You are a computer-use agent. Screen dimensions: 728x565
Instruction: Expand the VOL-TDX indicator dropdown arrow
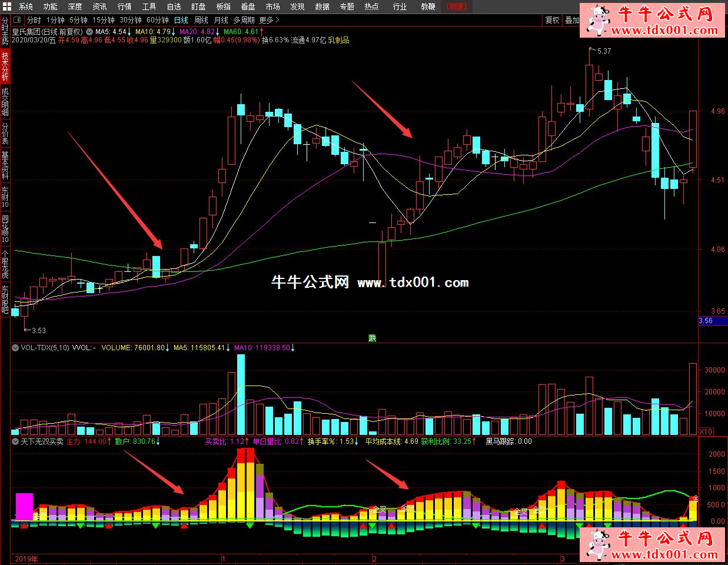[x=15, y=348]
